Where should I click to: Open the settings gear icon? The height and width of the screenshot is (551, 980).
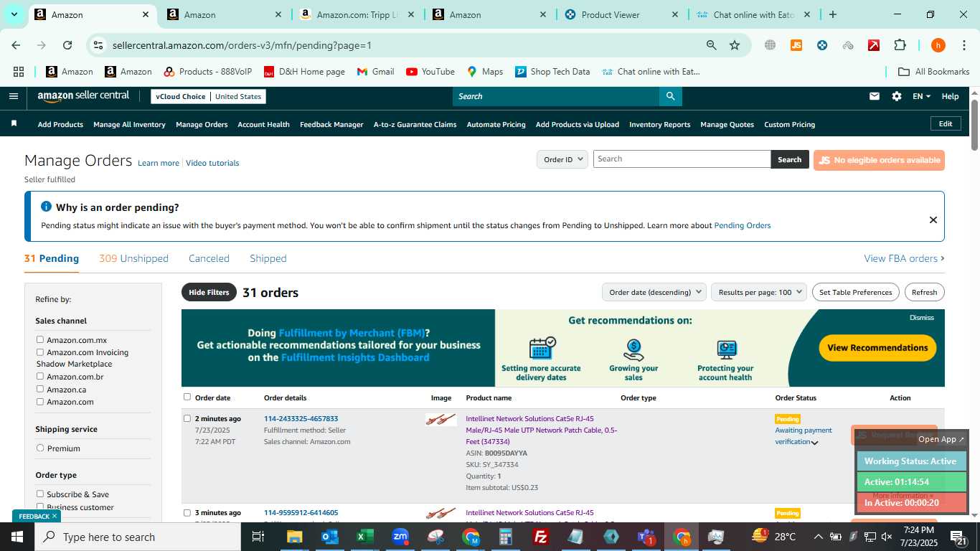[896, 96]
